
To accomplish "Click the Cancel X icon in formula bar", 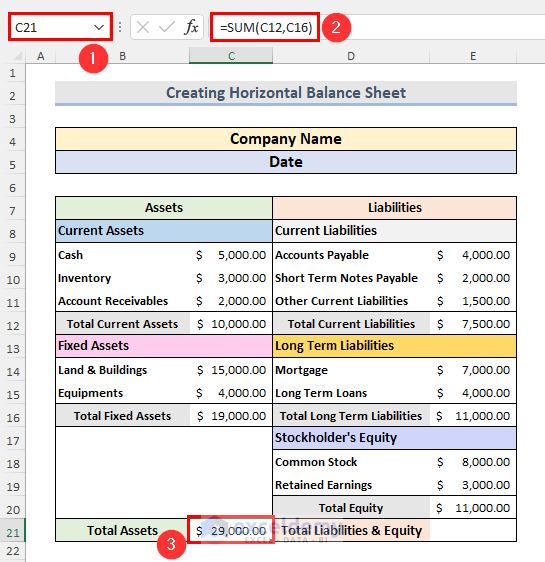I will click(x=143, y=27).
